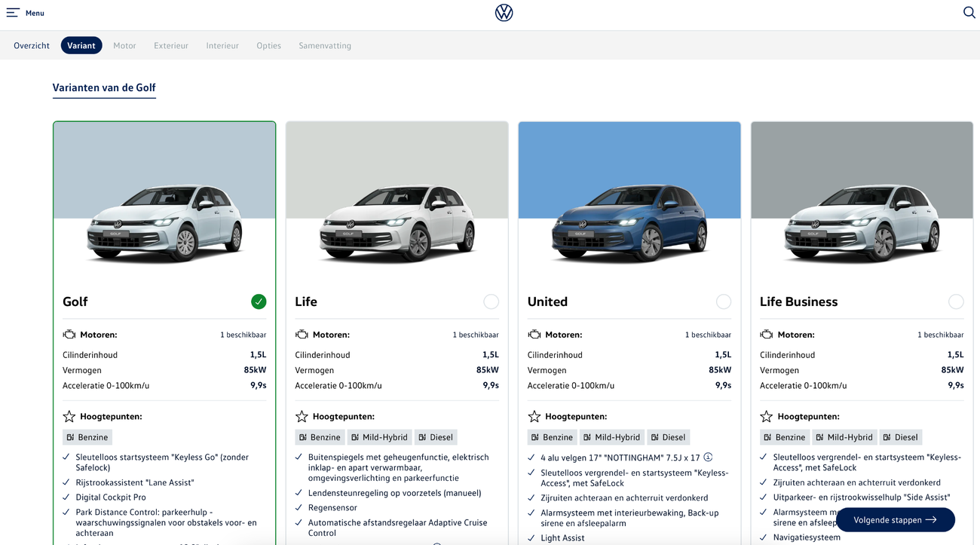Click the Vermogen 85kW value in Life card
This screenshot has width=980, height=545.
(x=488, y=370)
